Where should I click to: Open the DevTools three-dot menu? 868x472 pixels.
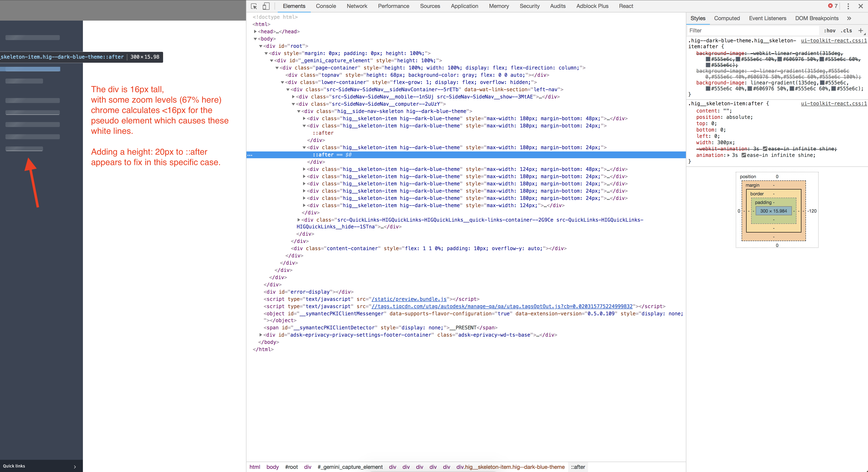click(848, 6)
